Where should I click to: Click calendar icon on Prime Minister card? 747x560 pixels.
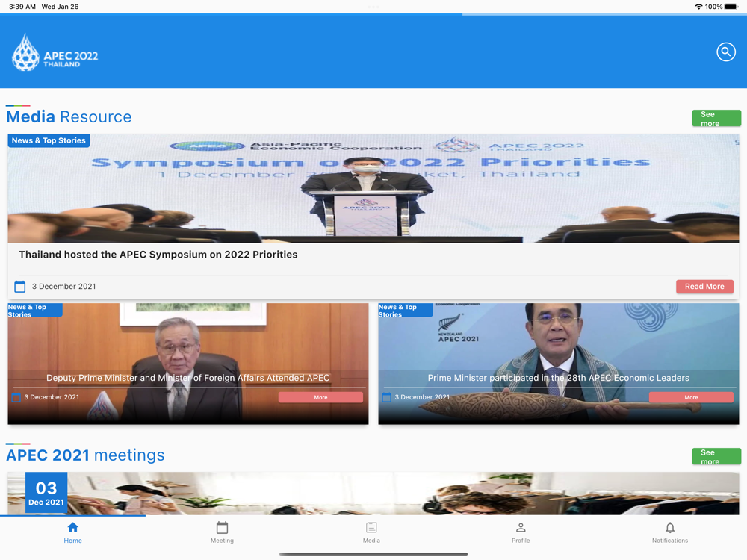[x=387, y=397]
